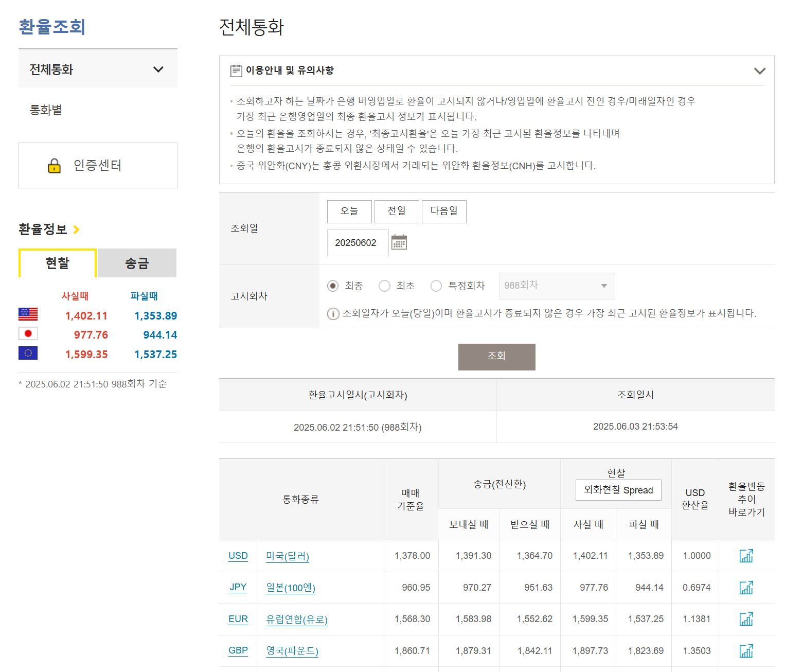Image resolution: width=785 pixels, height=672 pixels.
Task: Expand the 전체통화 sidebar dropdown
Action: pyautogui.click(x=159, y=68)
